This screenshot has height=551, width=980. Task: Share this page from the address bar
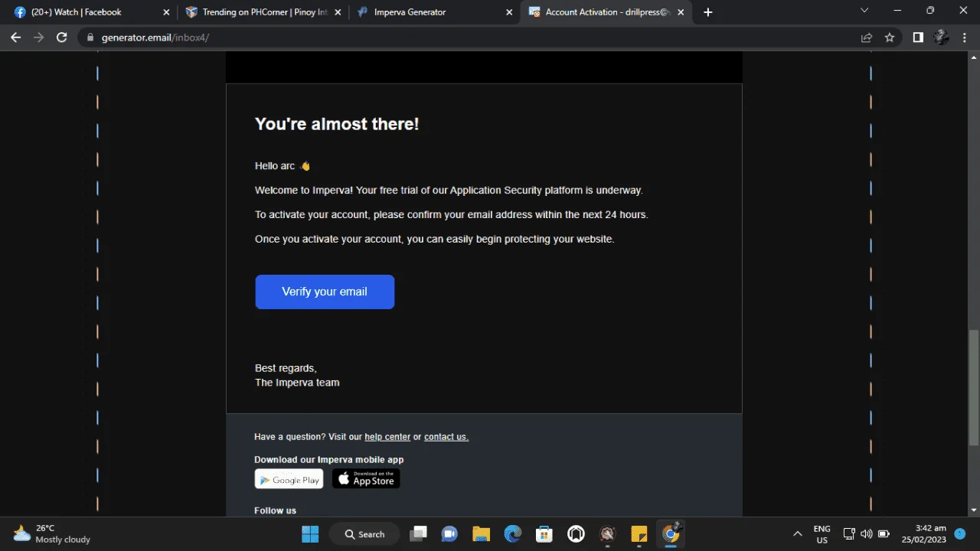[866, 37]
